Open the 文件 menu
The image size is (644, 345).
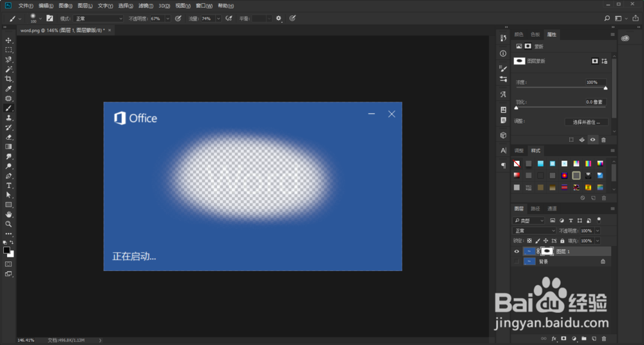pyautogui.click(x=26, y=6)
